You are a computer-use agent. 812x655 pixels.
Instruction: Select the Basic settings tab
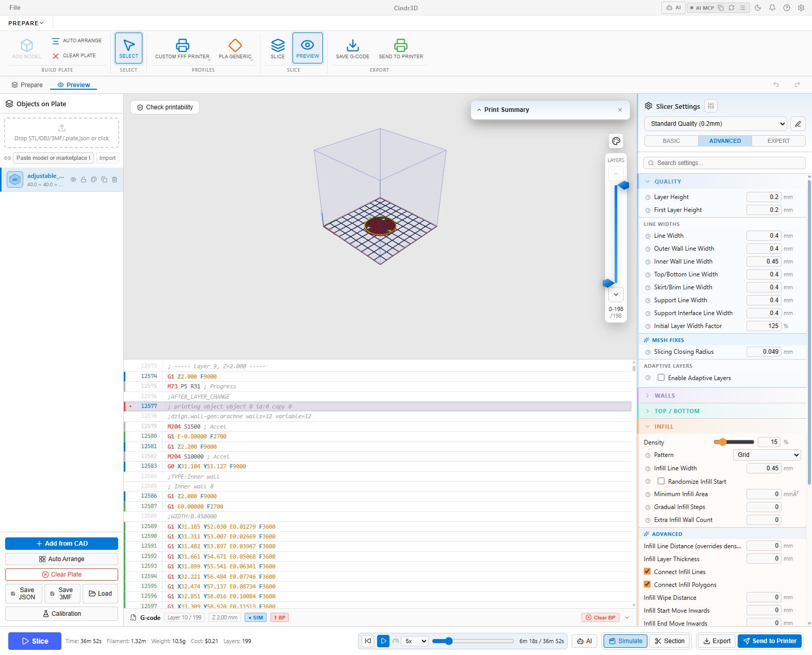[671, 141]
